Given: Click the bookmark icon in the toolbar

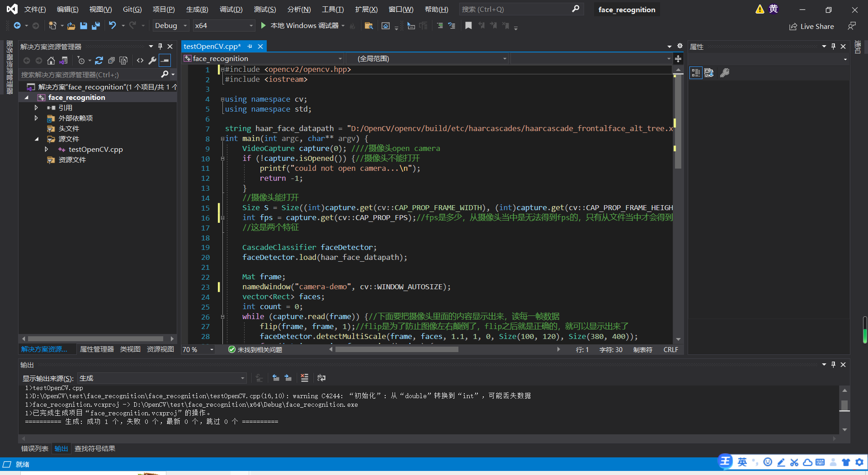Looking at the screenshot, I should click(x=468, y=26).
